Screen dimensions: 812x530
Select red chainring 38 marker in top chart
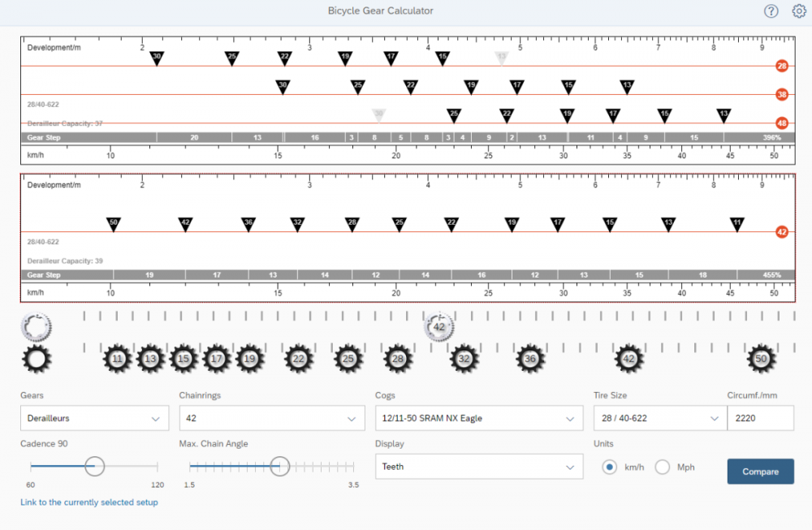(x=782, y=94)
